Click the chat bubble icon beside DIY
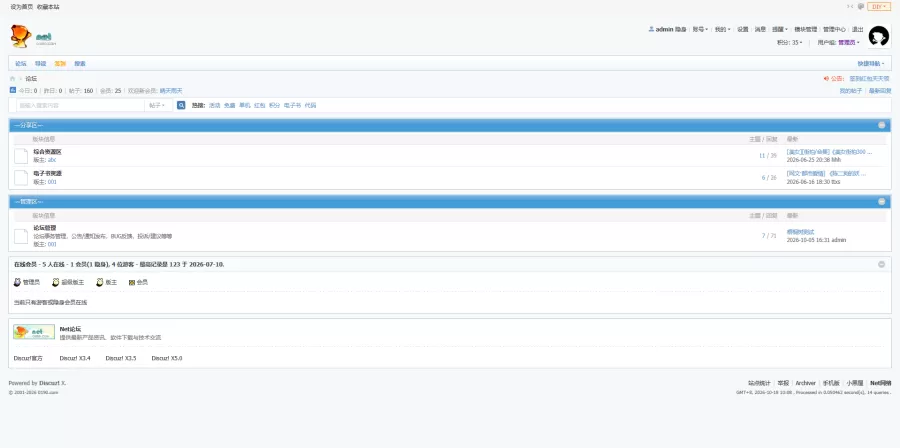The image size is (900, 448). point(861,6)
